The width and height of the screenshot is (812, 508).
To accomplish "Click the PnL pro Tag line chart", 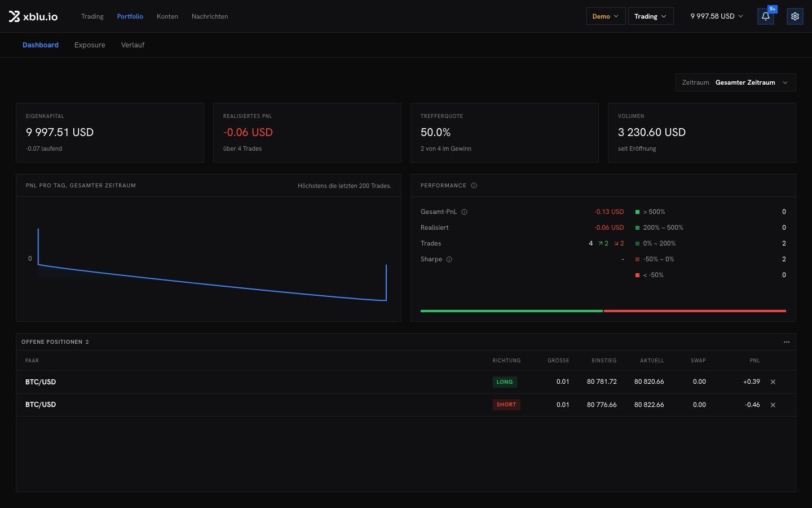I will (209, 260).
